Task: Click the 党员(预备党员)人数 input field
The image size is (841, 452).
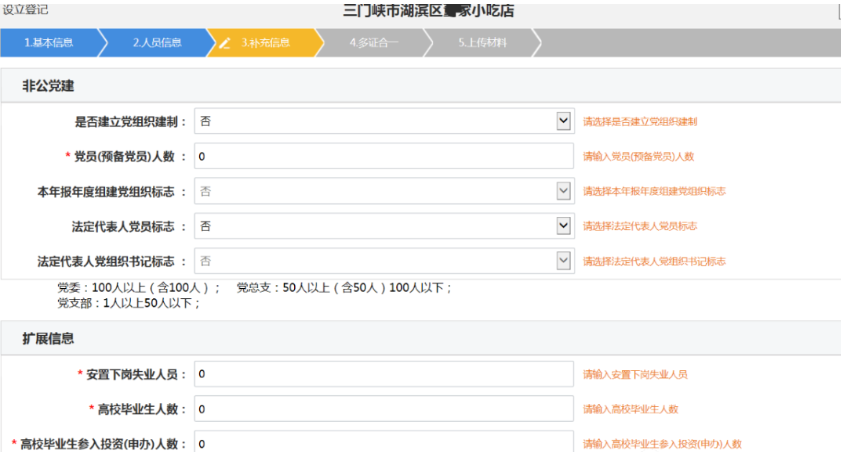Action: tap(384, 156)
